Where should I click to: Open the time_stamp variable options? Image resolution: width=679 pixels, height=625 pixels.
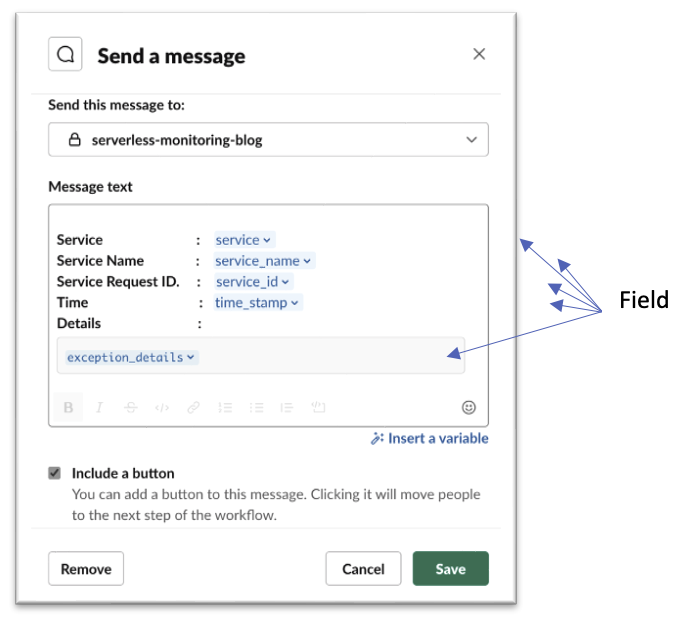tap(258, 302)
